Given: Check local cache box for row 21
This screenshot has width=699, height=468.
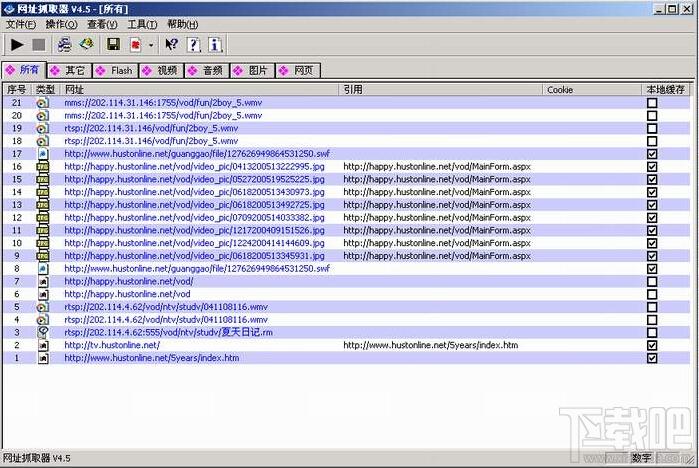Looking at the screenshot, I should click(652, 103).
